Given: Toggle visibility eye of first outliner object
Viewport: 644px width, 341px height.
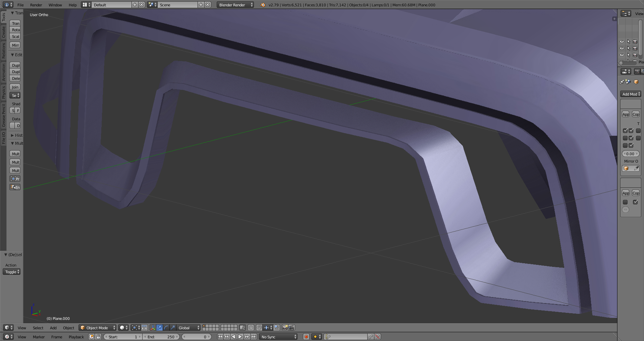Looking at the screenshot, I should click(x=622, y=42).
